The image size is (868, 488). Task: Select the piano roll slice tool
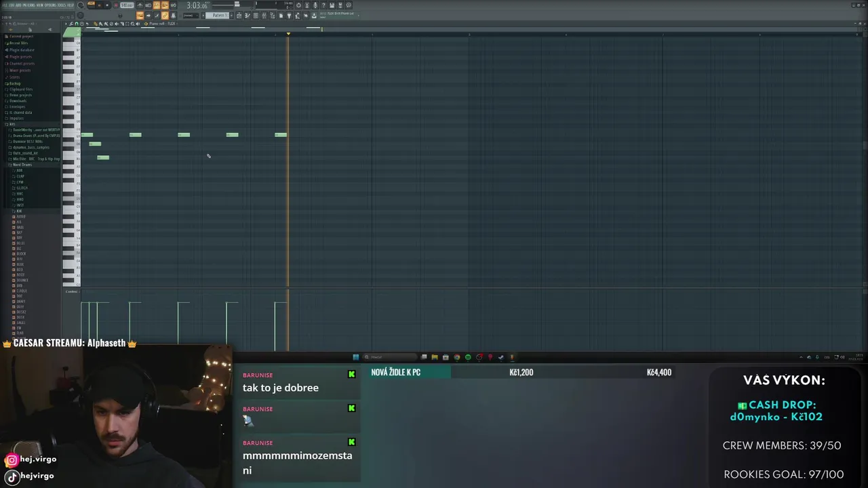coord(122,24)
